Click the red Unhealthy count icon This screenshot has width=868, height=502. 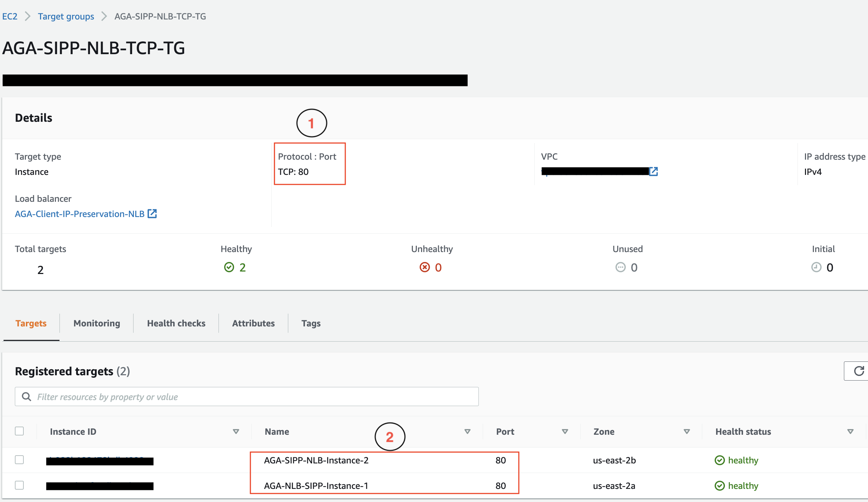click(x=425, y=267)
